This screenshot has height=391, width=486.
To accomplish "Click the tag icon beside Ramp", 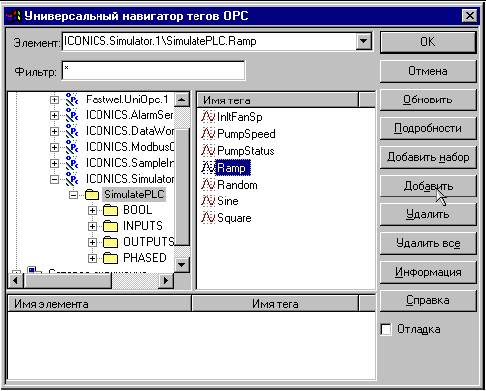I will pos(208,168).
